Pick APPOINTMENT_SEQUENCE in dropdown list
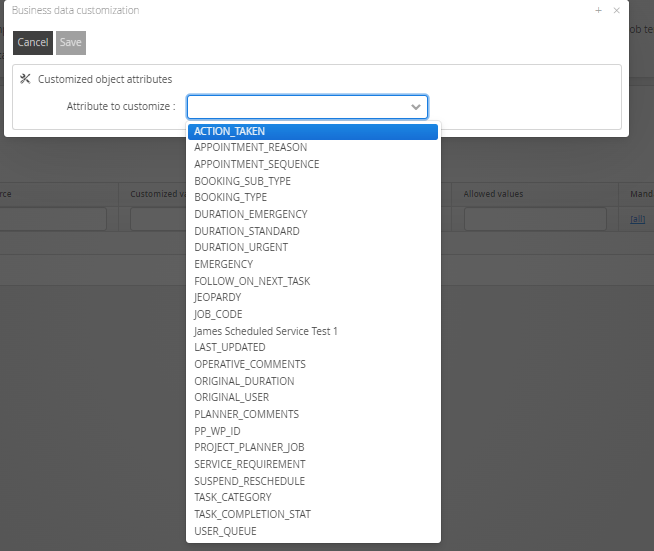654x551 pixels. 313,164
